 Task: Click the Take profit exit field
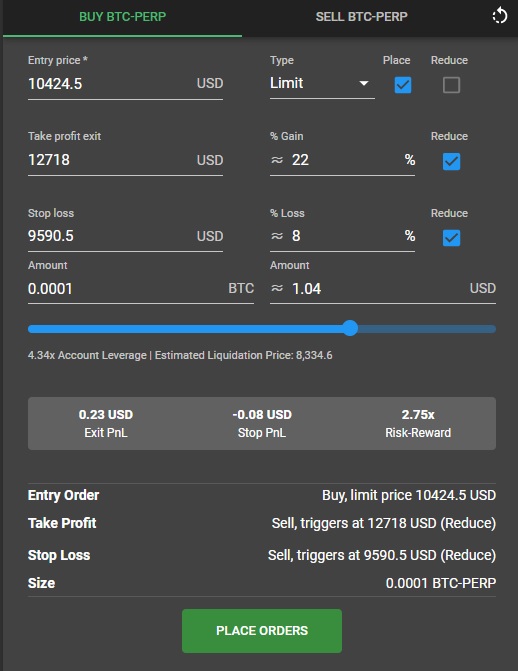coord(125,160)
